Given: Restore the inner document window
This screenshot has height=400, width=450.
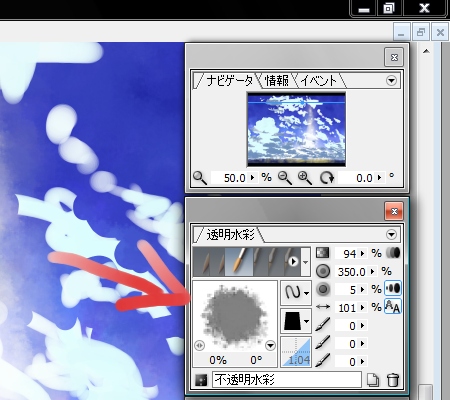Looking at the screenshot, I should coord(421,33).
